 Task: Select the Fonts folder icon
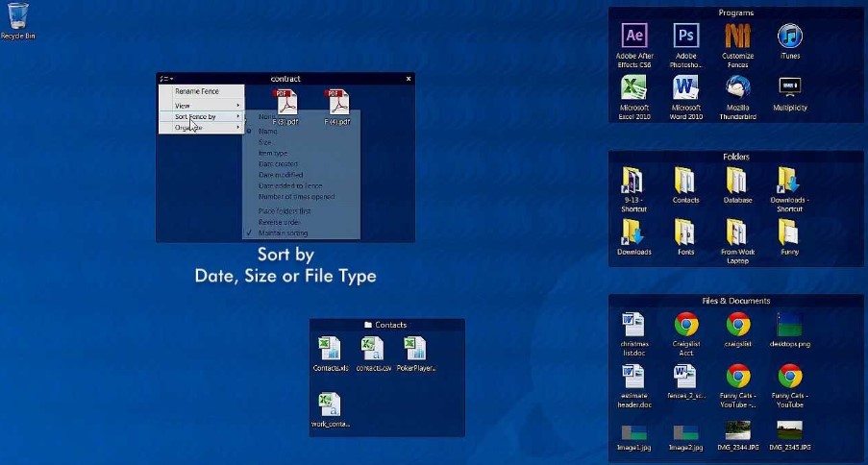tap(686, 232)
